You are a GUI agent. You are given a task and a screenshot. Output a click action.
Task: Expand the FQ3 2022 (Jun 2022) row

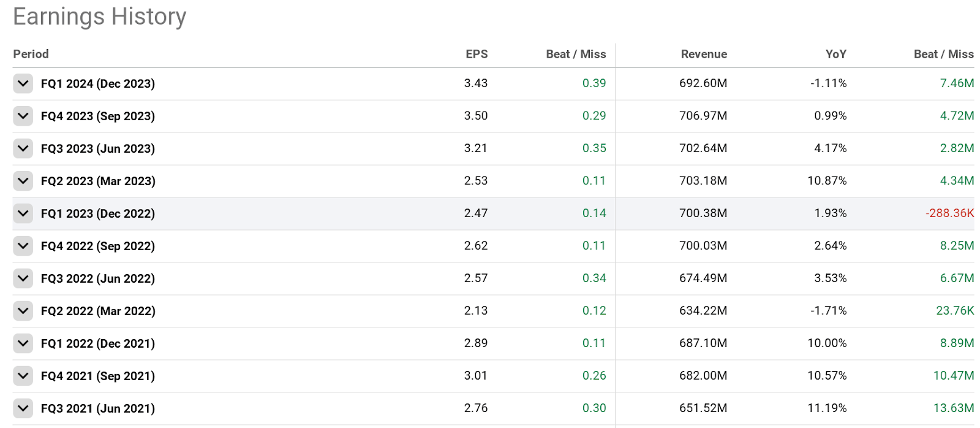tap(23, 278)
